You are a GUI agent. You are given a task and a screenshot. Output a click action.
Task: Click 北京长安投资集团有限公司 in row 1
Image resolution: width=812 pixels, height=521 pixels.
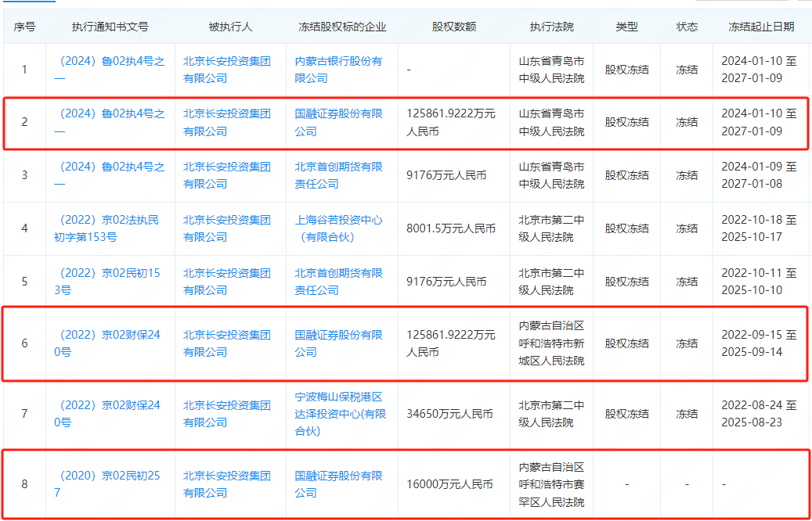point(227,70)
